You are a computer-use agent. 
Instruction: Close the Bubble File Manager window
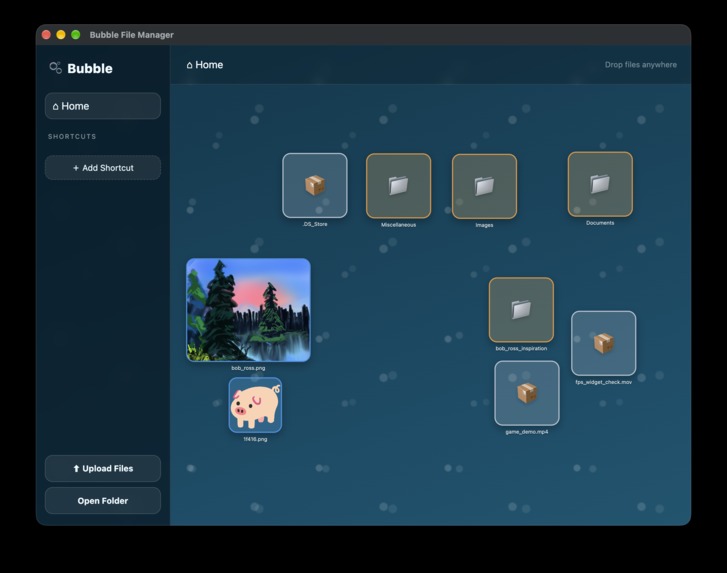click(x=46, y=35)
